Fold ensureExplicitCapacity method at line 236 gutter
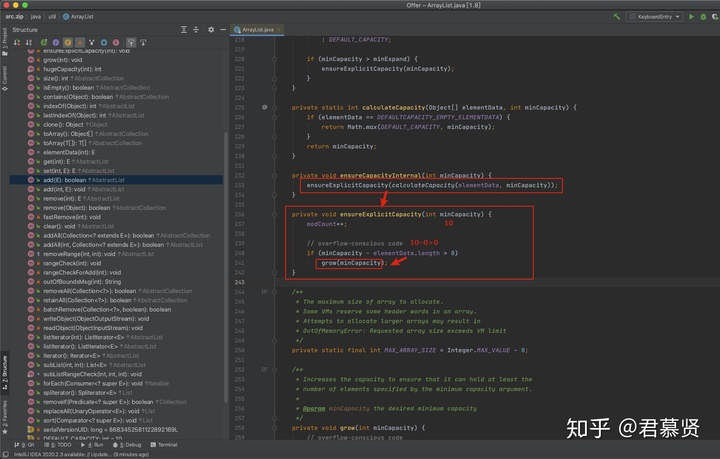720x459 pixels. coord(275,214)
